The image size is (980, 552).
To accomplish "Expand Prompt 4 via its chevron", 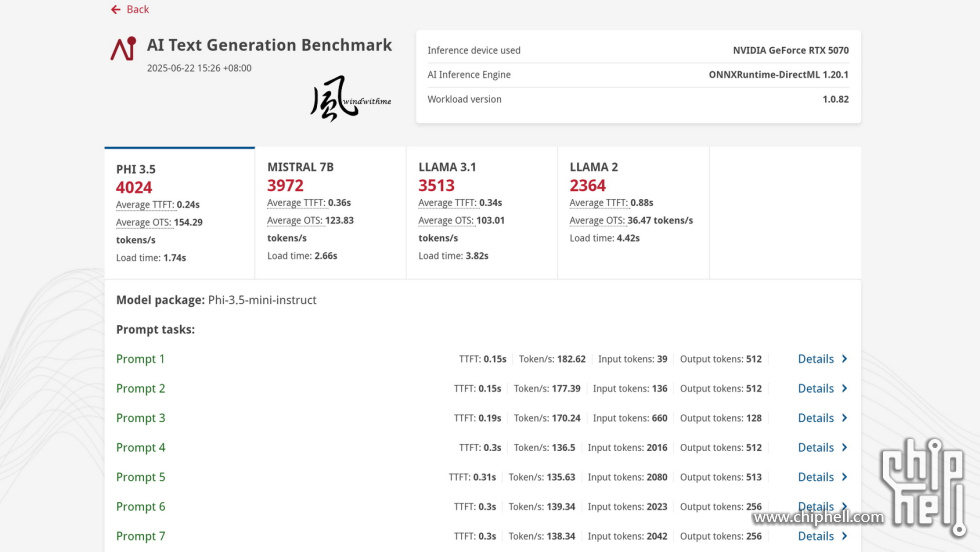I will [x=844, y=448].
